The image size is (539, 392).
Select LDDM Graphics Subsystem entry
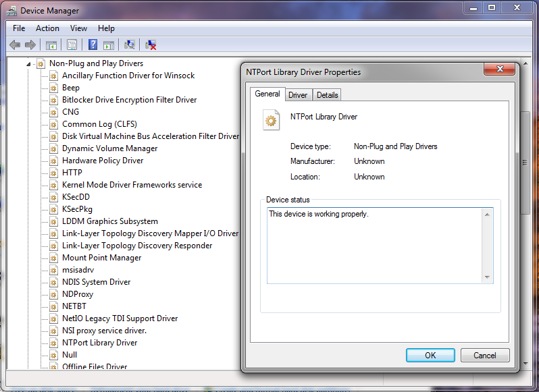coord(110,221)
